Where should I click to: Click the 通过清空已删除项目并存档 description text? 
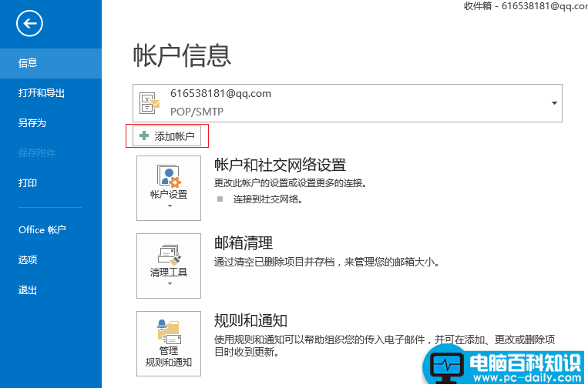327,262
